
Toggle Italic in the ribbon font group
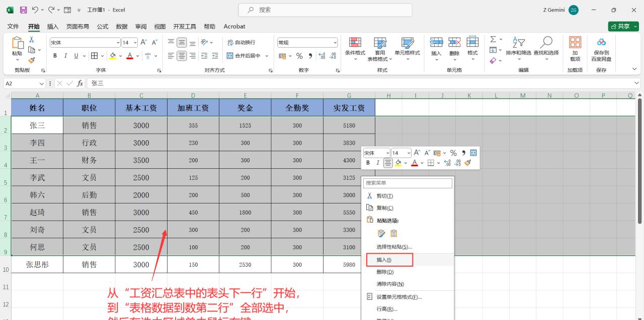66,56
